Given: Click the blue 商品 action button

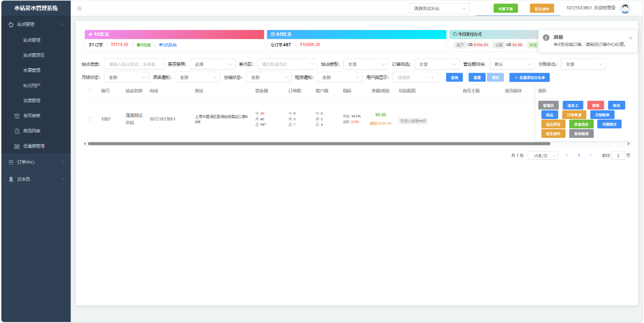Looking at the screenshot, I should coord(550,115).
